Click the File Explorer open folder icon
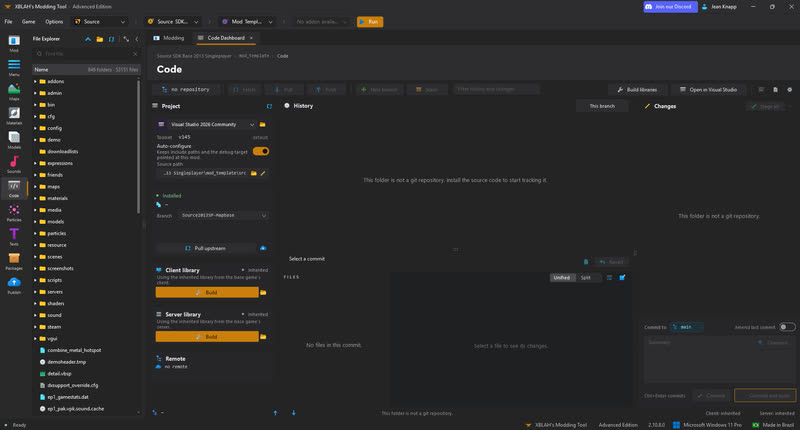The width and height of the screenshot is (800, 430). point(99,39)
